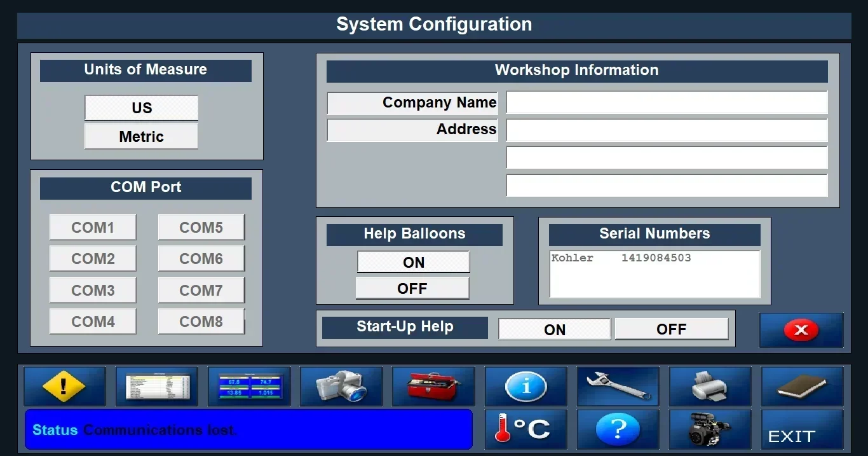
Task: Select COM5 port
Action: coord(201,226)
